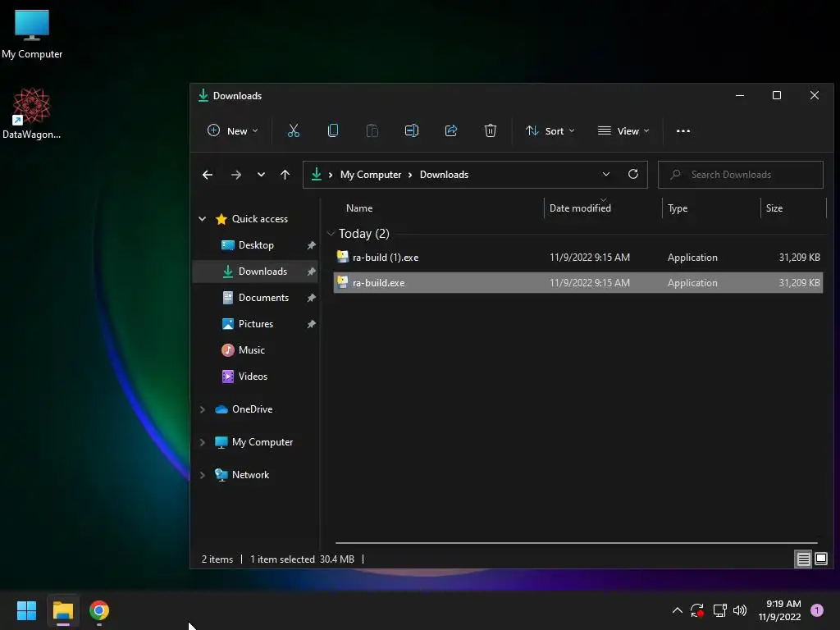
Task: Click the Paste clipboard icon
Action: 372,130
